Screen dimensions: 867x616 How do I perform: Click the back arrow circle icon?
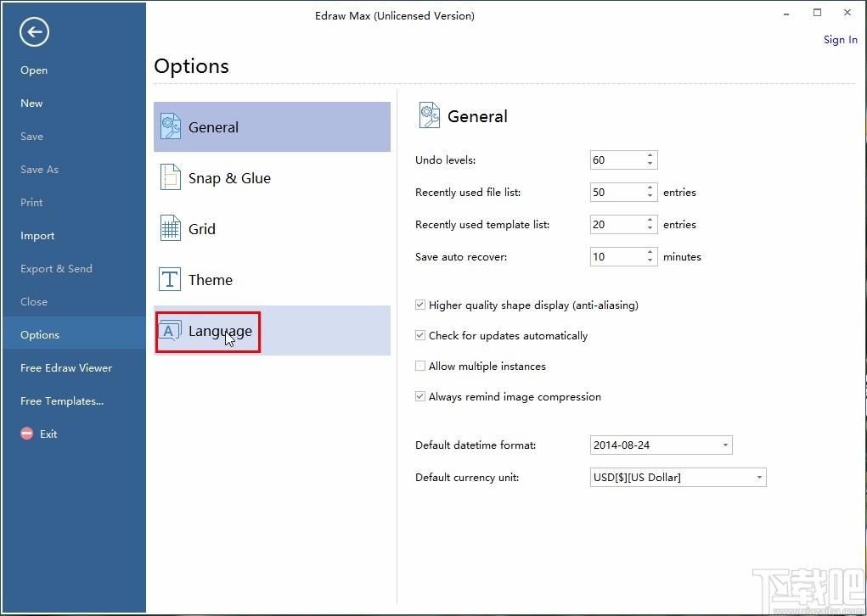pos(34,32)
